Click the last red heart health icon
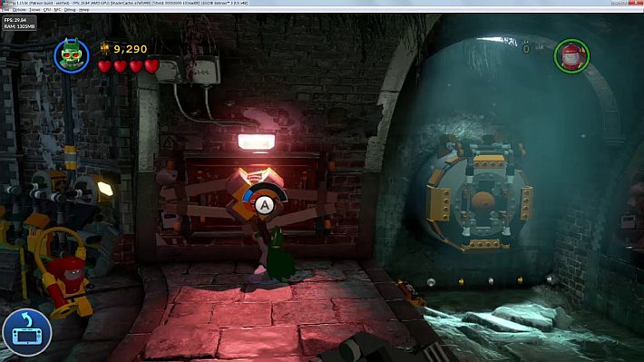Viewport: 644px width, 362px height. 151,66
